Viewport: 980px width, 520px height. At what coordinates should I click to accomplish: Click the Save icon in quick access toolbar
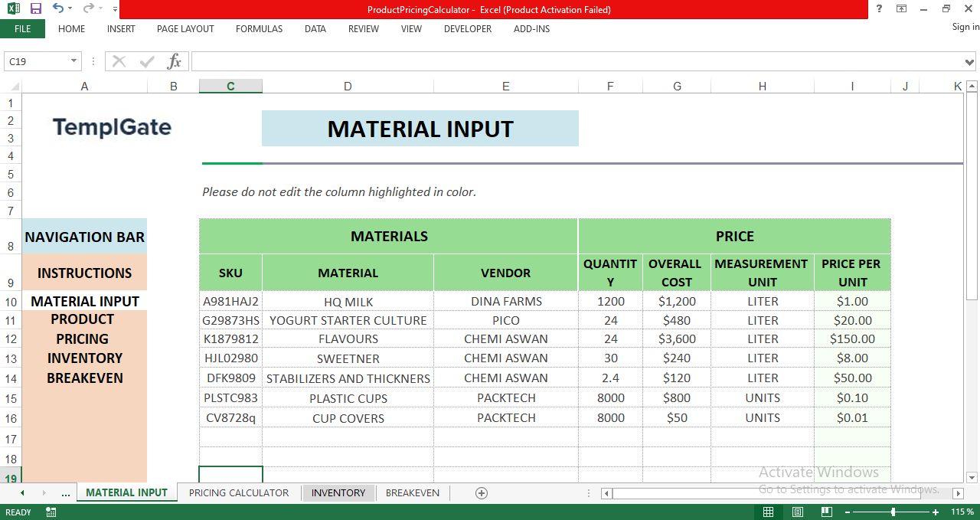pos(35,8)
